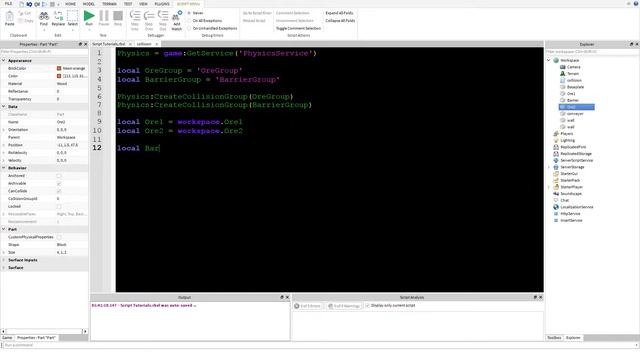
Task: Switch to the PLUGINS ribbon tab
Action: point(162,4)
